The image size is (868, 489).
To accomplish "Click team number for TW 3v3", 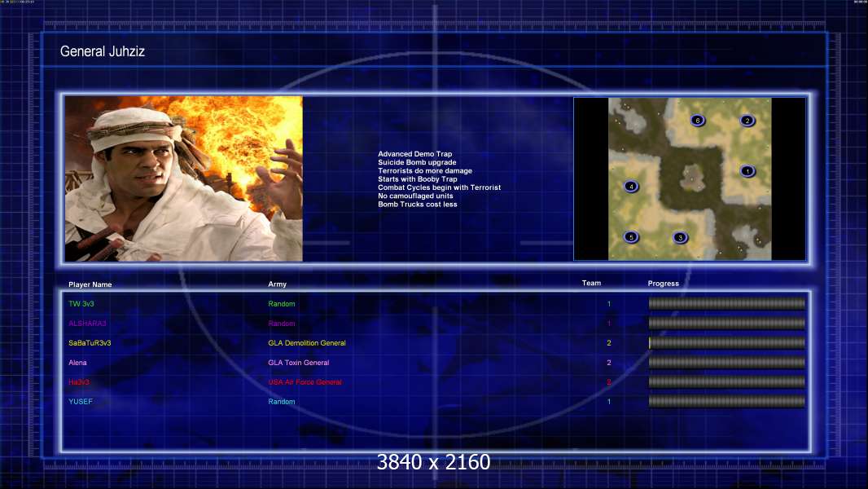I will (609, 304).
